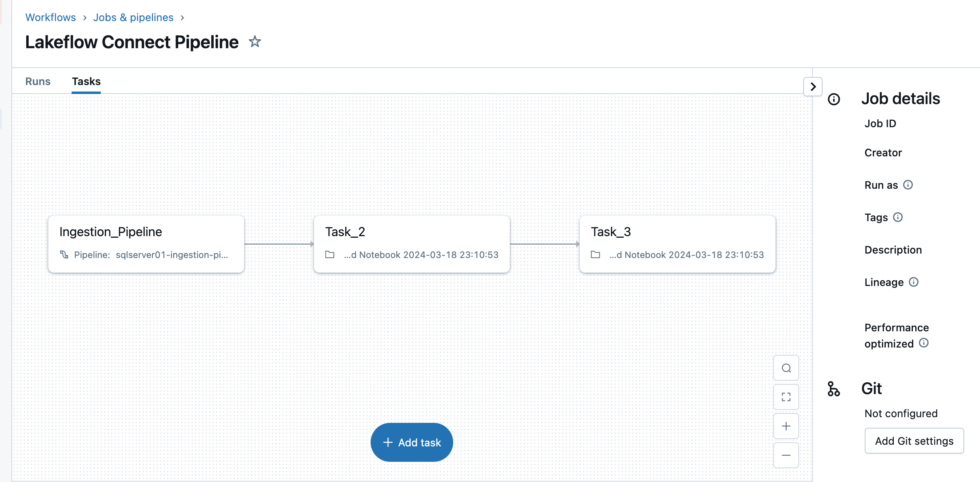Collapse the Job details side panel
The image size is (980, 482).
pyautogui.click(x=813, y=87)
